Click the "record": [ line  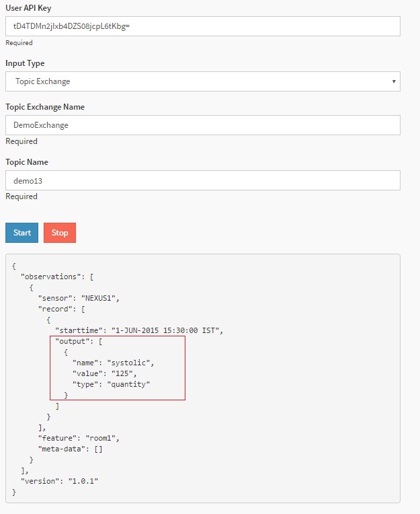(x=62, y=309)
